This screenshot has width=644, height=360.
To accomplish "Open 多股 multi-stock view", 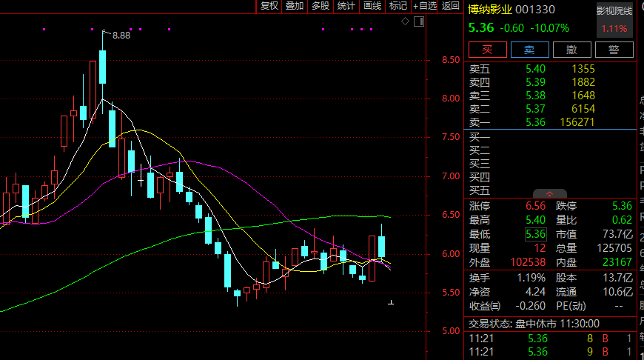I will coord(321,6).
